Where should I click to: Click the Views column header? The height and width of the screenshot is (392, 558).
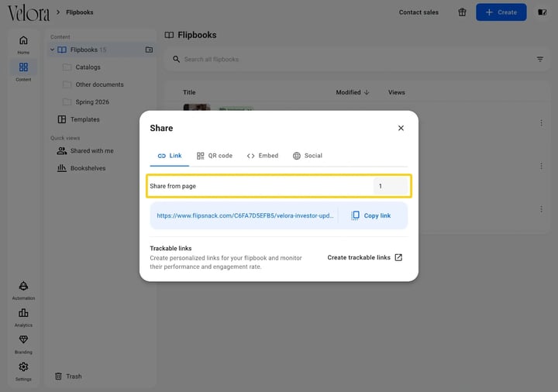tap(397, 92)
